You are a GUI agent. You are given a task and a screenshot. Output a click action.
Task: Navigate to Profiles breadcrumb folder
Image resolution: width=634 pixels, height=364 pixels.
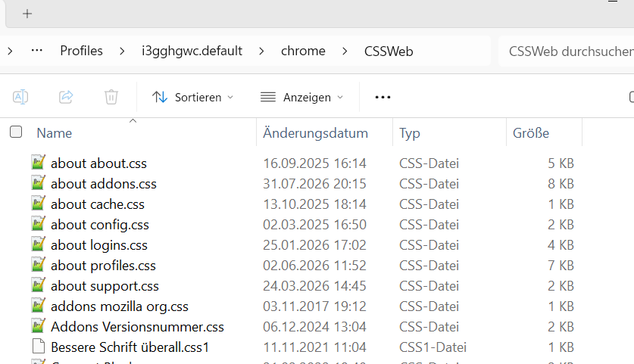pos(81,51)
